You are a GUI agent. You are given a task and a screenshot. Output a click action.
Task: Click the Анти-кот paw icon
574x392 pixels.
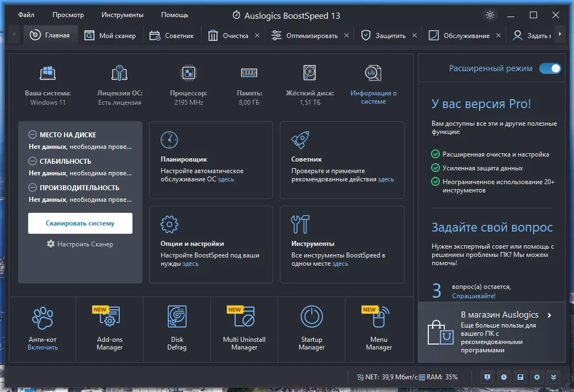click(x=42, y=318)
